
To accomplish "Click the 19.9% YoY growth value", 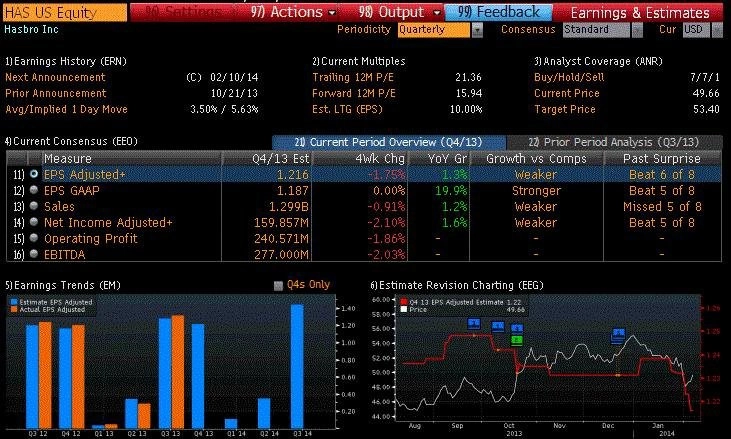I will coord(451,191).
